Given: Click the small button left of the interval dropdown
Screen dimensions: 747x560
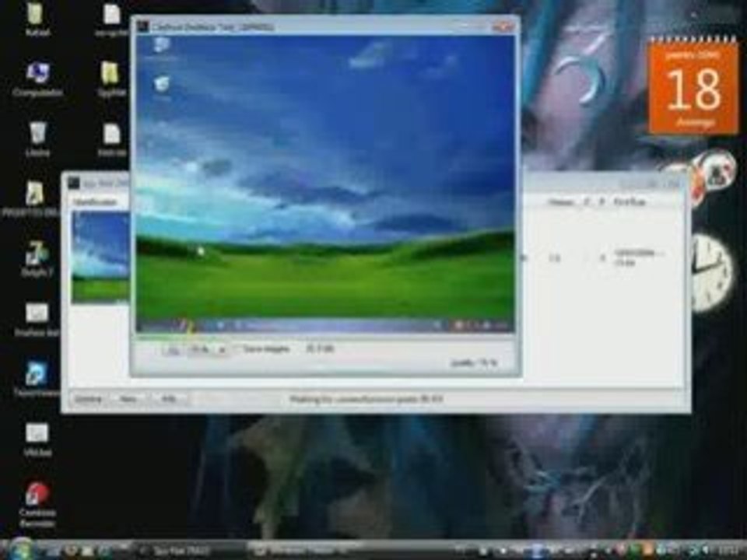Looking at the screenshot, I should [x=174, y=350].
